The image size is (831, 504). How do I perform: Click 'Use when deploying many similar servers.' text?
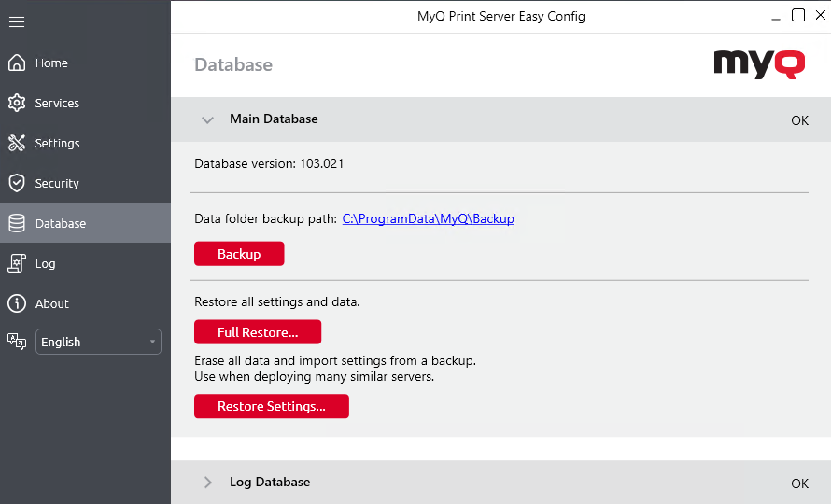tap(315, 377)
